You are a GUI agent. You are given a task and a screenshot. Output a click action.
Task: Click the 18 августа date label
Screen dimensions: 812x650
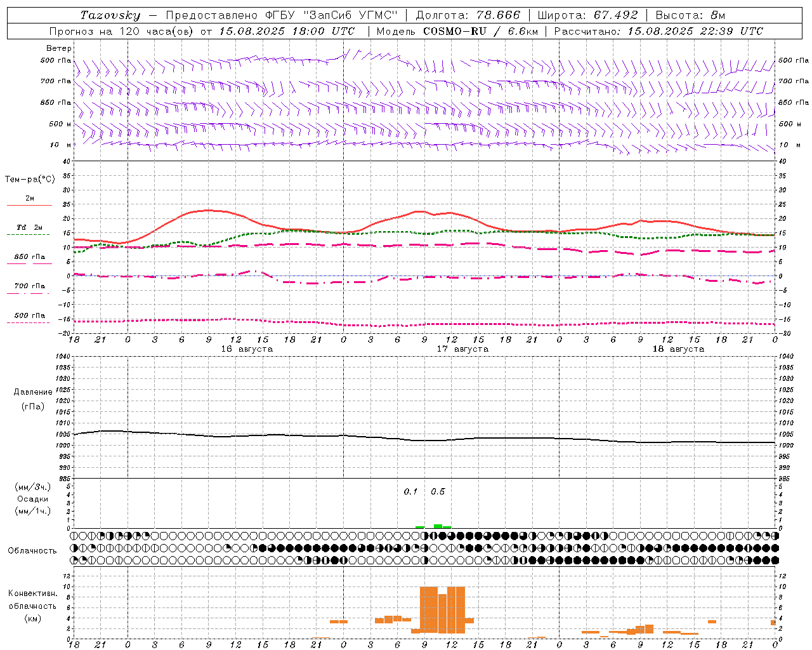[x=678, y=349]
